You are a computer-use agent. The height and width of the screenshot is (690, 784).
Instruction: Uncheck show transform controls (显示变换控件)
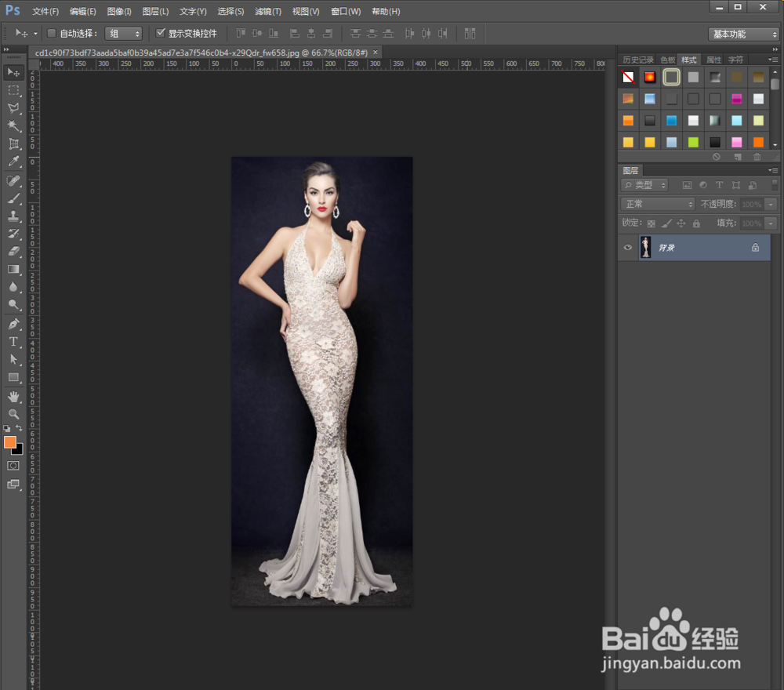point(161,33)
